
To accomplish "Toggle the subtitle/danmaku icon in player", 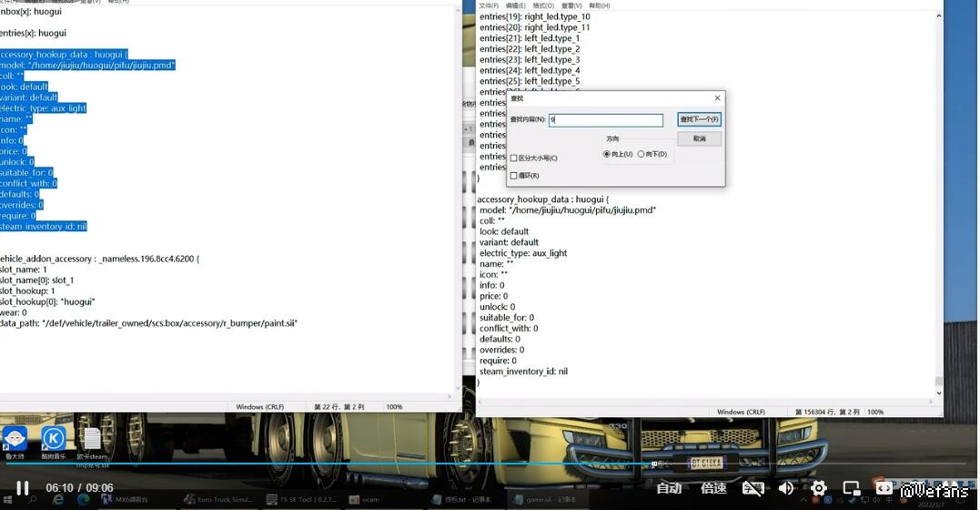I will (753, 489).
